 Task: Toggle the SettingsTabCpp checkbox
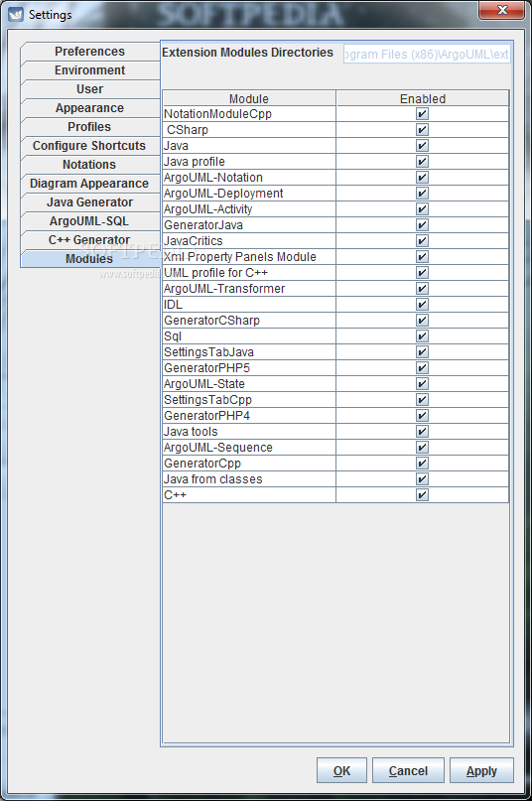coord(422,399)
